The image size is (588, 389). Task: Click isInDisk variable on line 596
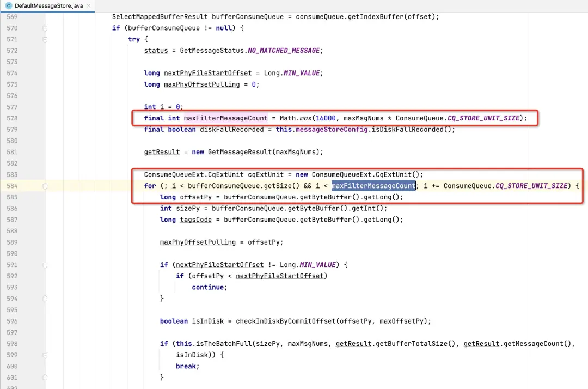208,321
